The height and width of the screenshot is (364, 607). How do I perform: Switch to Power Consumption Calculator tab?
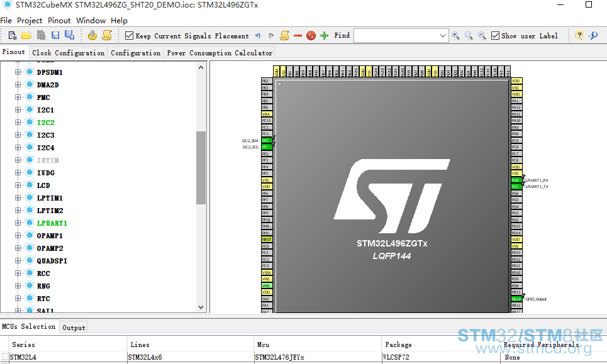(220, 53)
